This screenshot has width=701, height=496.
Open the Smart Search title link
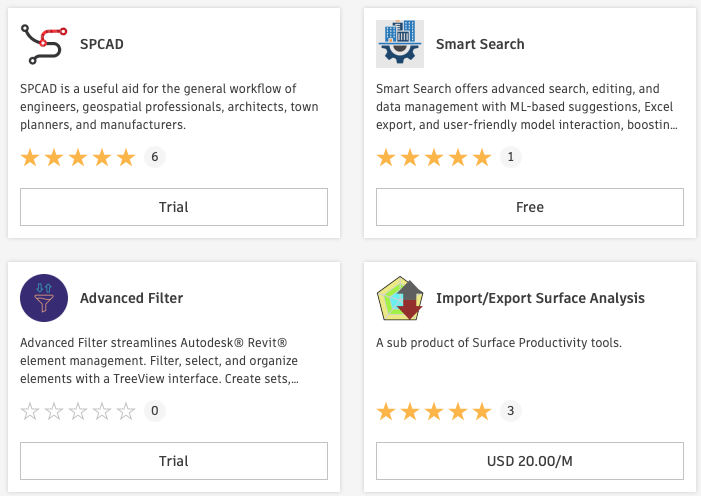click(x=480, y=44)
